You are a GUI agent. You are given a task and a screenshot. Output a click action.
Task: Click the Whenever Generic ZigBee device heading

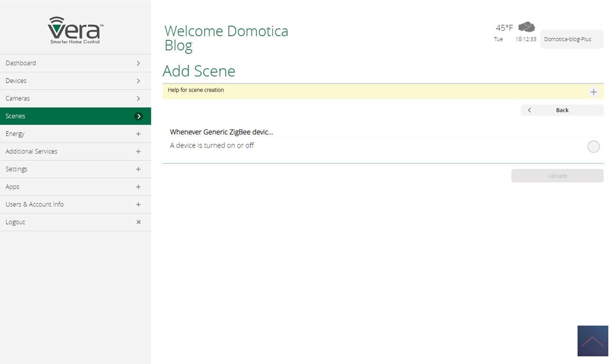221,132
